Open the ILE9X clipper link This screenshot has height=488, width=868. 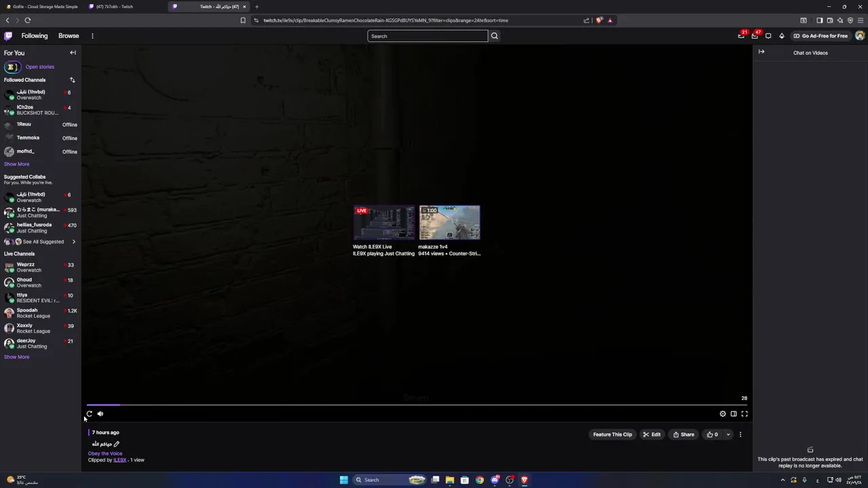pos(120,460)
